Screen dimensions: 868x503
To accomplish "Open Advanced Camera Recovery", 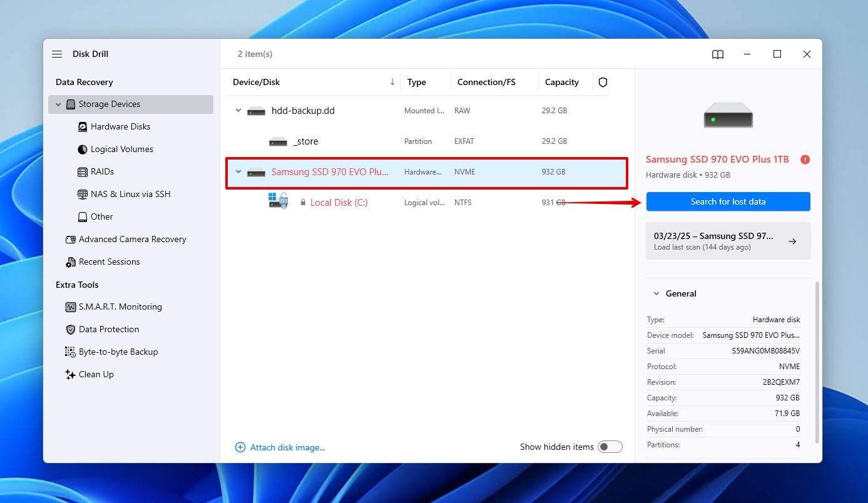I will 132,239.
